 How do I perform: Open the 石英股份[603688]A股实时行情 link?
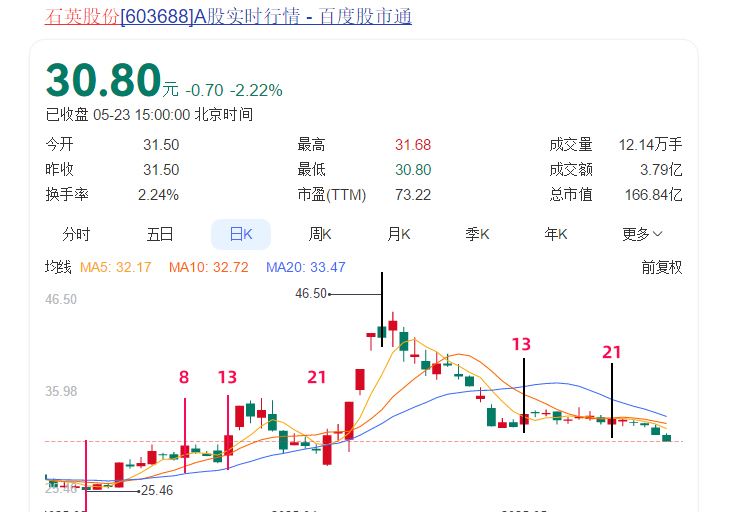tap(228, 16)
